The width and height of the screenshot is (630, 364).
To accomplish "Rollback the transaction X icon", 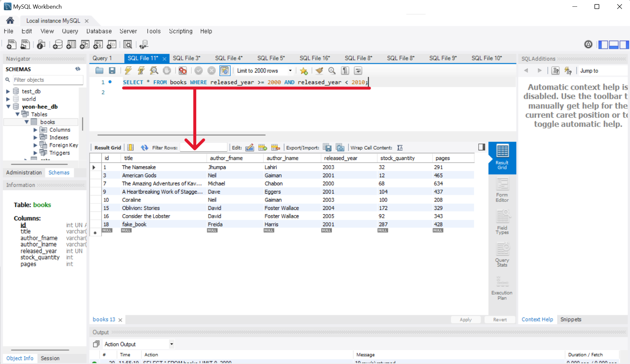I will [x=211, y=71].
